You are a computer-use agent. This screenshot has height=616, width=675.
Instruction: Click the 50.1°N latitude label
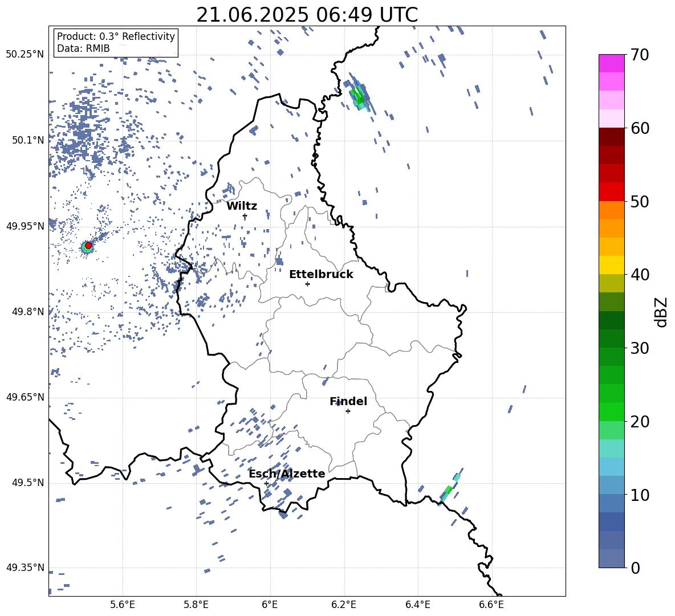28,140
